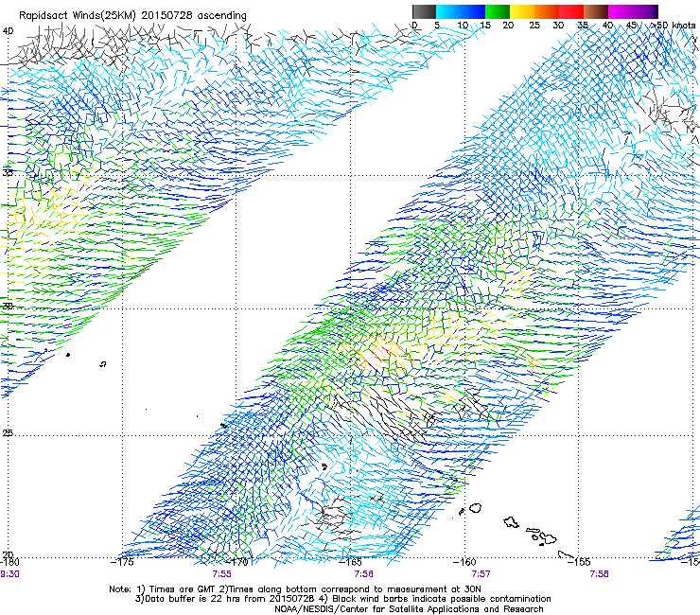Click the title "Rapidscat Winds(25KM) 20150728 ascending"
The width and height of the screenshot is (700, 615).
coord(132,16)
